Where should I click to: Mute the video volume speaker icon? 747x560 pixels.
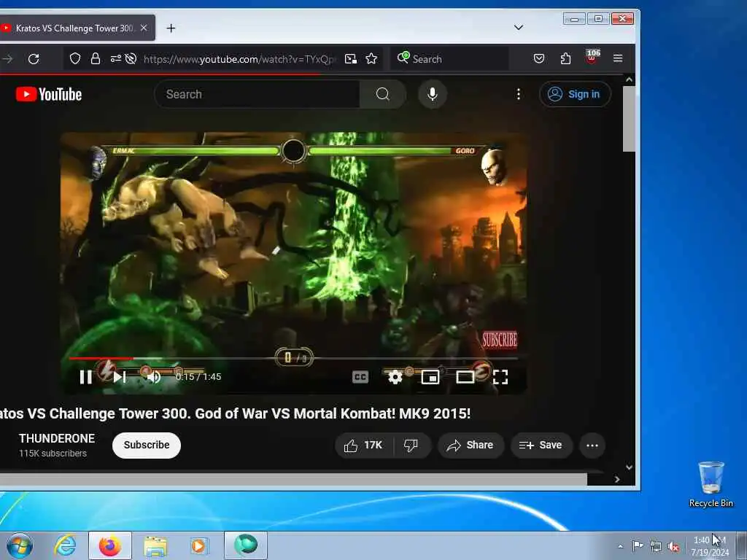point(153,377)
